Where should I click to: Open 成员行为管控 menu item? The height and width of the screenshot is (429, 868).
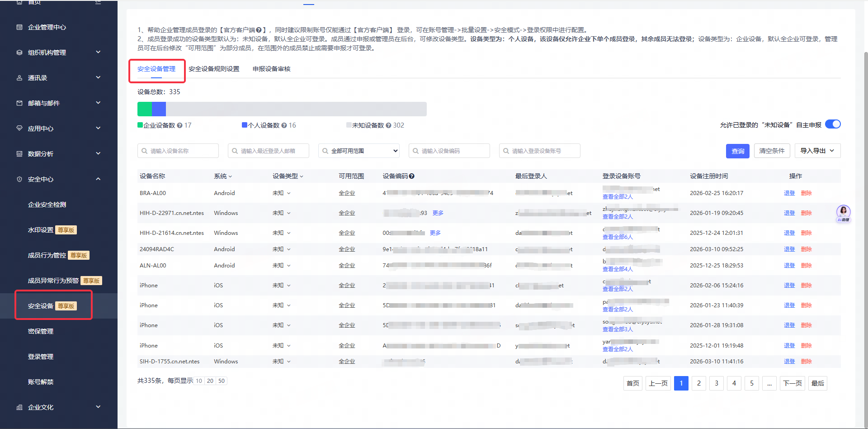point(47,255)
